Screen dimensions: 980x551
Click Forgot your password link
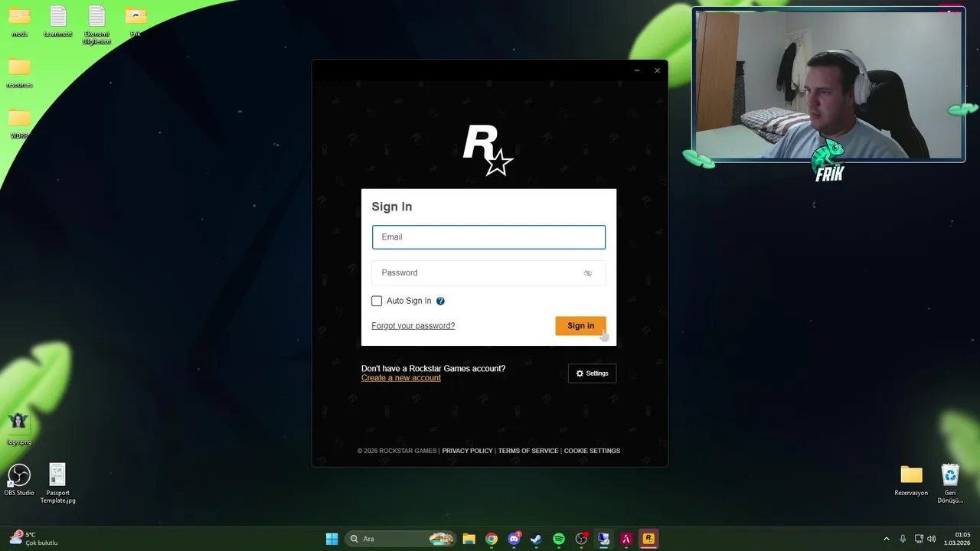click(x=413, y=326)
